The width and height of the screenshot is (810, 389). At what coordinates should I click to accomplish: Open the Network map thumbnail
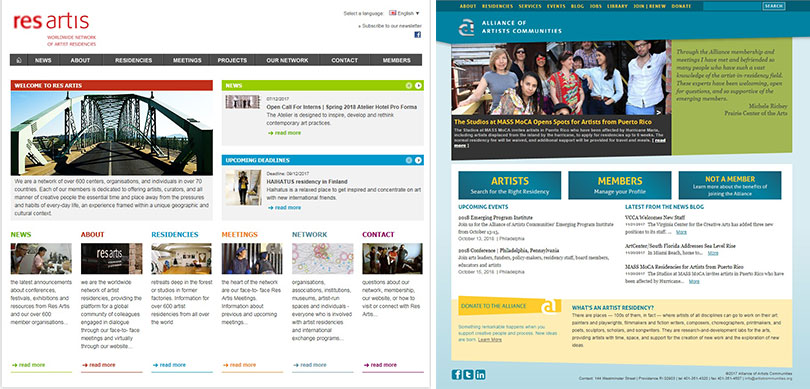(322, 258)
